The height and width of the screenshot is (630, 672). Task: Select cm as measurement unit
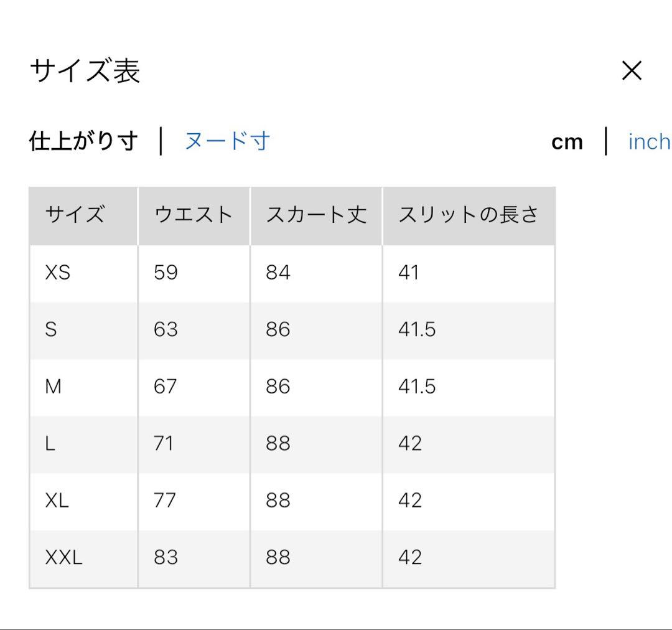point(567,142)
